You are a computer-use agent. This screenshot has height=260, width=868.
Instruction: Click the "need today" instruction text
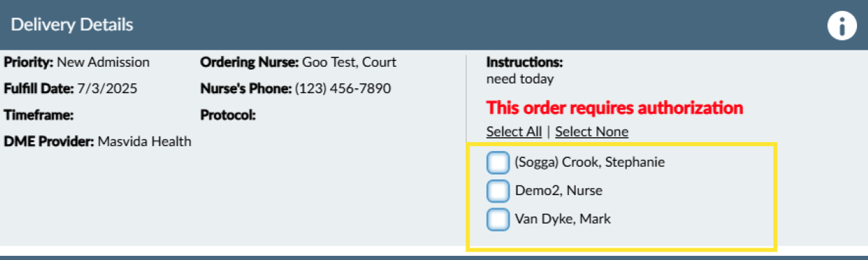point(520,79)
